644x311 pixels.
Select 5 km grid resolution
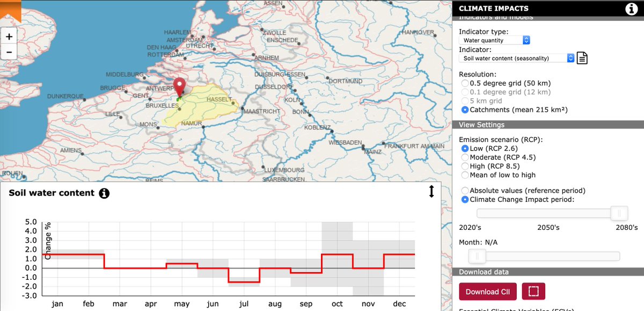pos(465,100)
